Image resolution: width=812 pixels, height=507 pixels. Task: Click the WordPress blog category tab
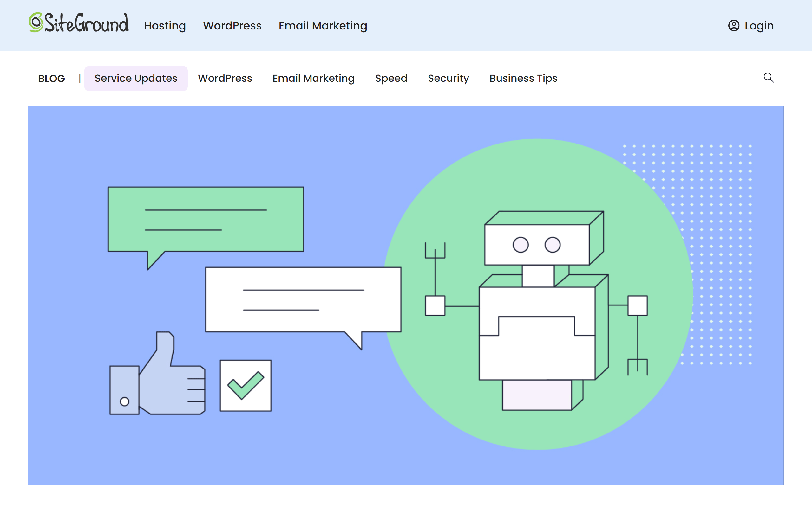tap(225, 78)
